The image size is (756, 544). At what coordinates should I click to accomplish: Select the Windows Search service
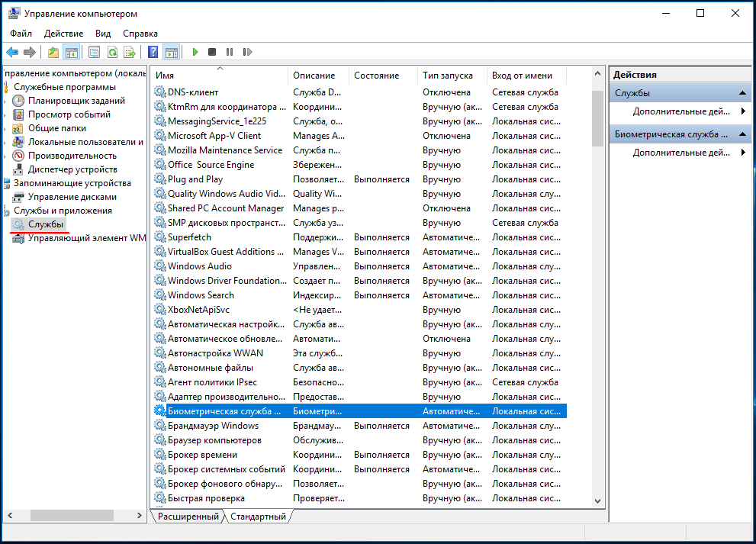[359, 295]
